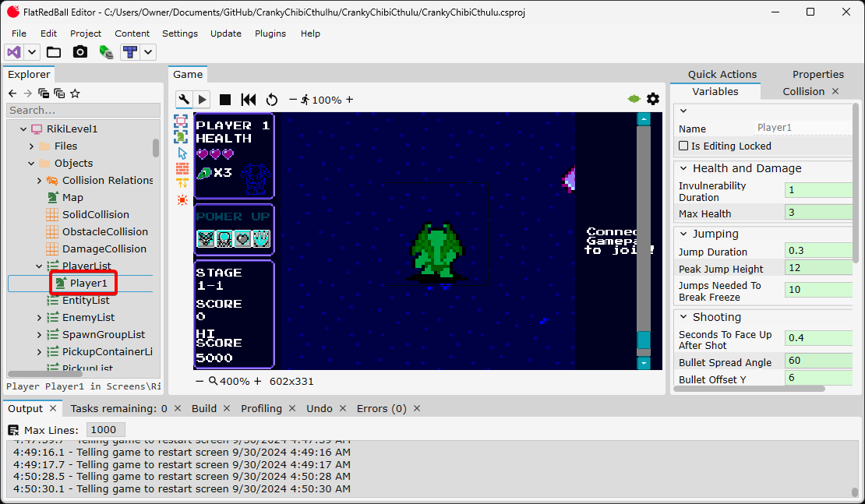This screenshot has width=865, height=504.
Task: Expand the EnemyList tree node
Action: point(40,318)
